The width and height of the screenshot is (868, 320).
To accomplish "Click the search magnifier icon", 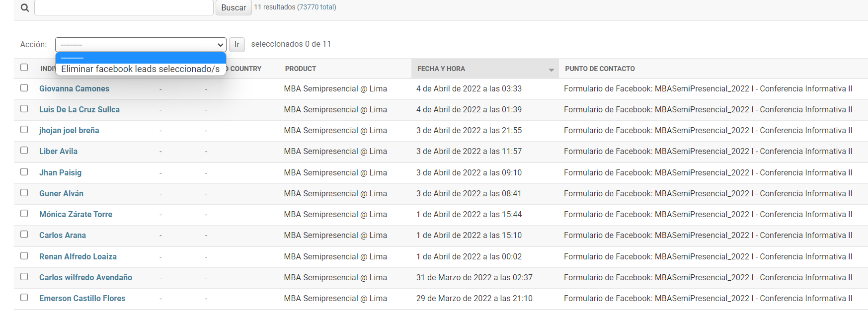I will pyautogui.click(x=25, y=8).
